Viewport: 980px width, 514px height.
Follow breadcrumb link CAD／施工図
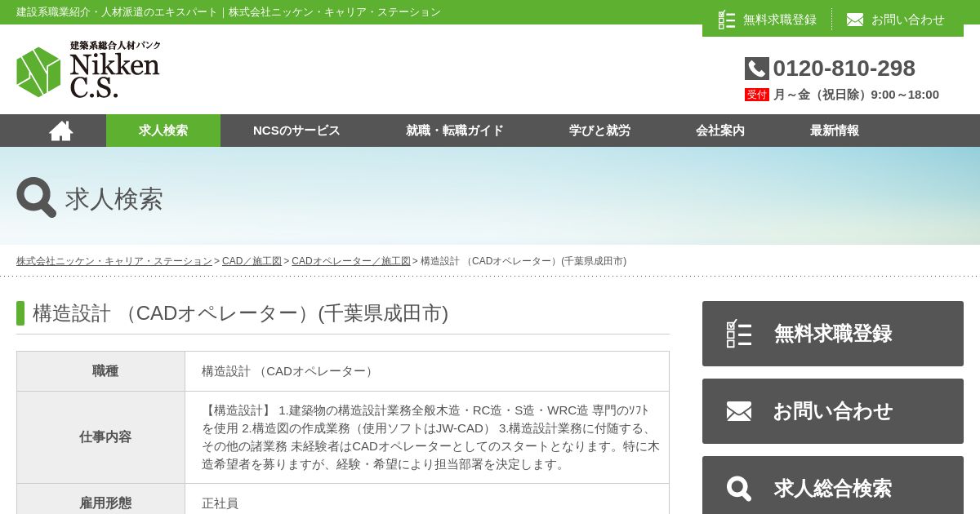coord(252,261)
